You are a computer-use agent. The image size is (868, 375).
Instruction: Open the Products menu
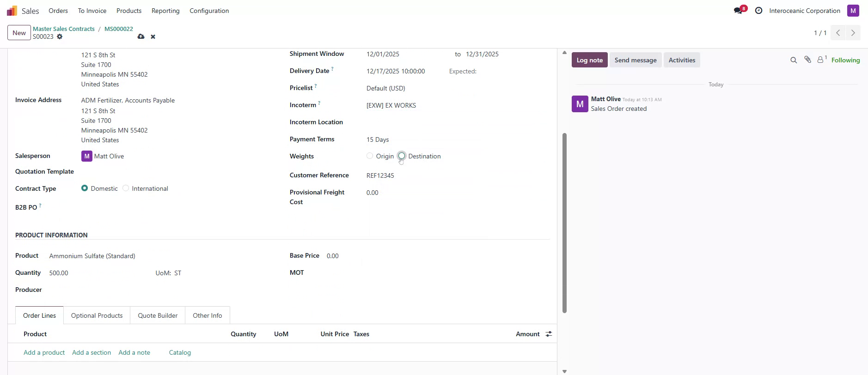point(129,11)
